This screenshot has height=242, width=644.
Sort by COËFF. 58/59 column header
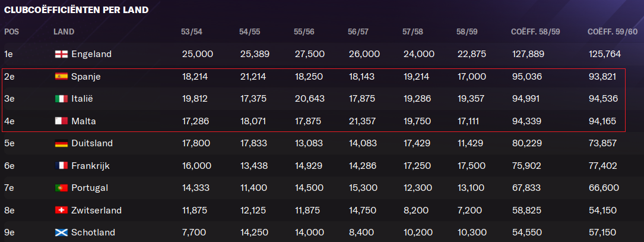pyautogui.click(x=535, y=32)
